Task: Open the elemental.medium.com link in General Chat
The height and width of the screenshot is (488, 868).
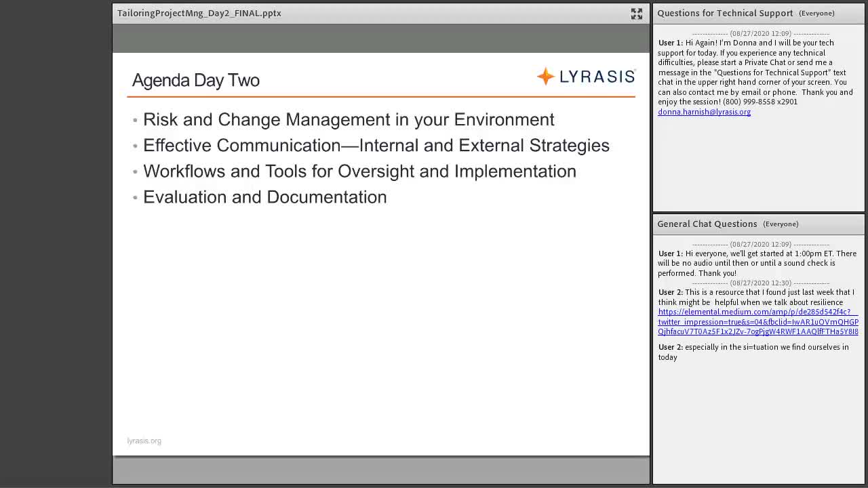Action: point(758,322)
